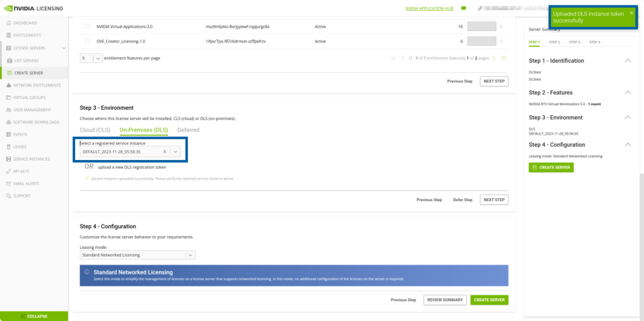This screenshot has width=644, height=321.
Task: Select STEP 4 tab in Server Summary
Action: (x=595, y=42)
